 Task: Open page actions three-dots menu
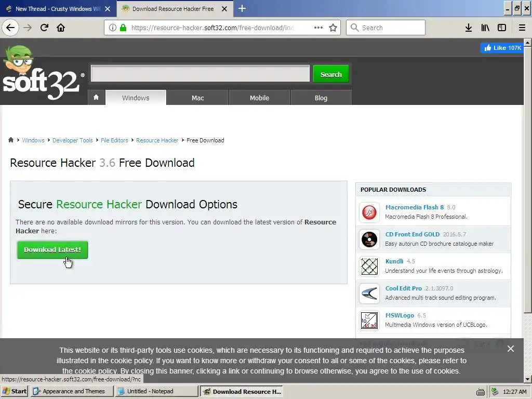[x=318, y=28]
